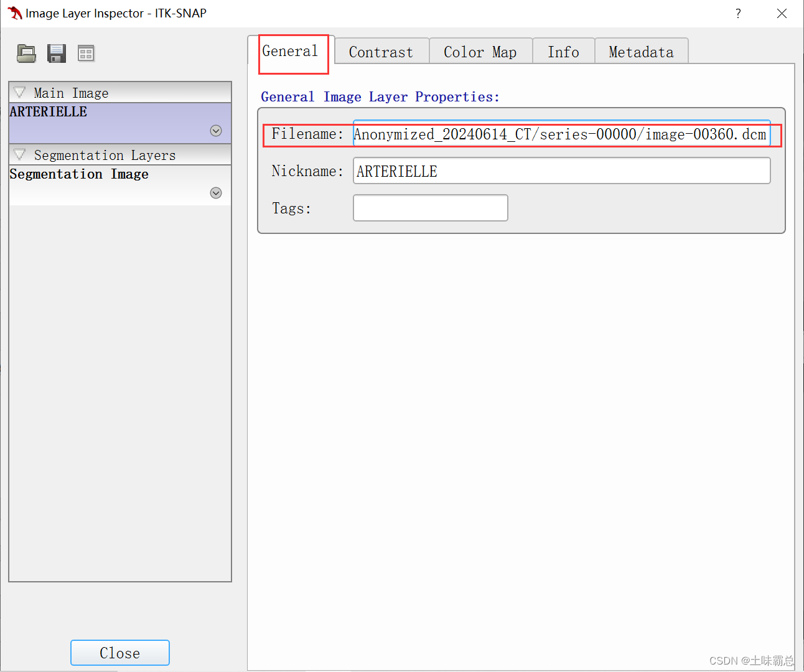The width and height of the screenshot is (804, 672).
Task: Click the Segmentation Layers header label
Action: pyautogui.click(x=105, y=155)
